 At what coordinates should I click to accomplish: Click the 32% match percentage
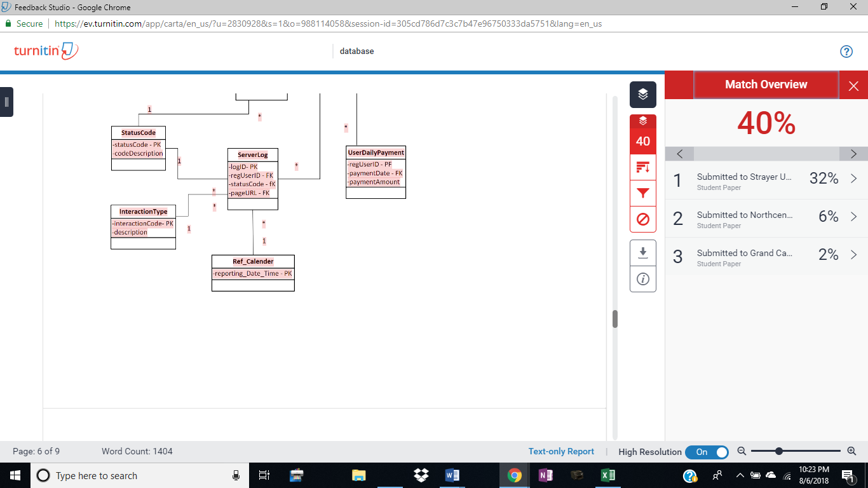[x=824, y=179]
